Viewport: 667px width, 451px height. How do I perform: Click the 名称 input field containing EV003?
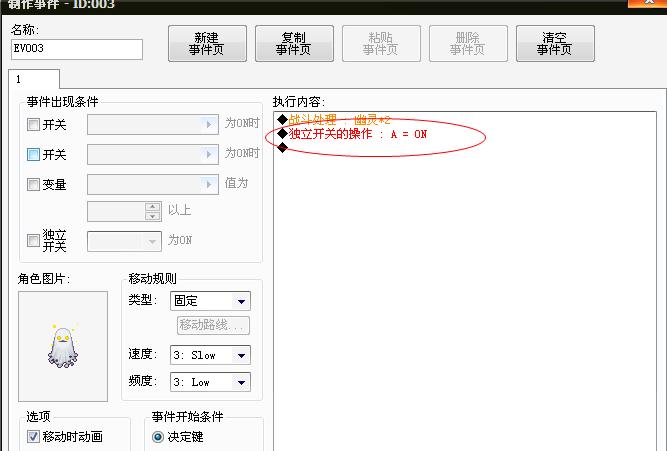pos(77,49)
